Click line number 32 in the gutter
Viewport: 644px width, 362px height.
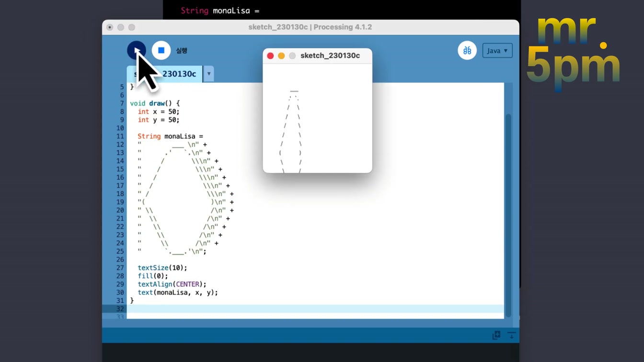pos(120,309)
